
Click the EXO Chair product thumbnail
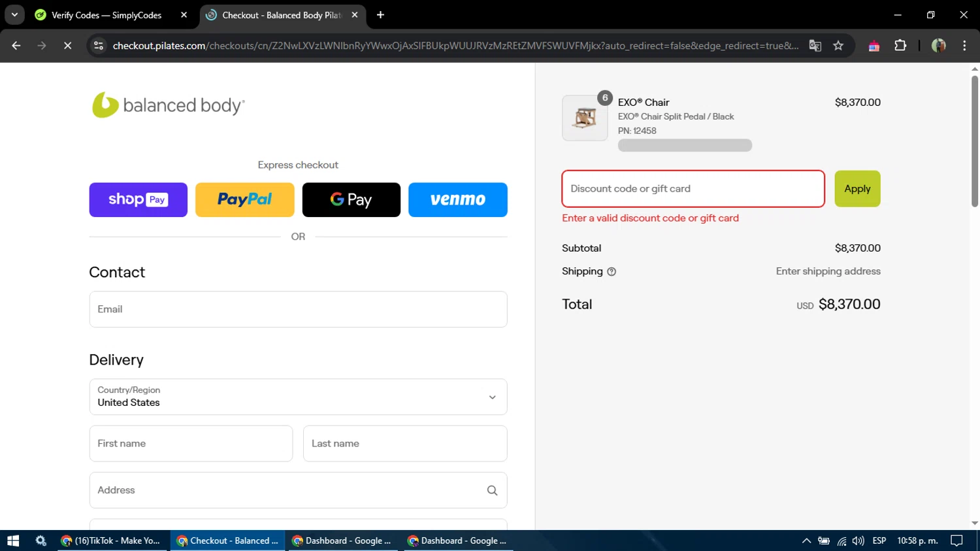click(585, 118)
